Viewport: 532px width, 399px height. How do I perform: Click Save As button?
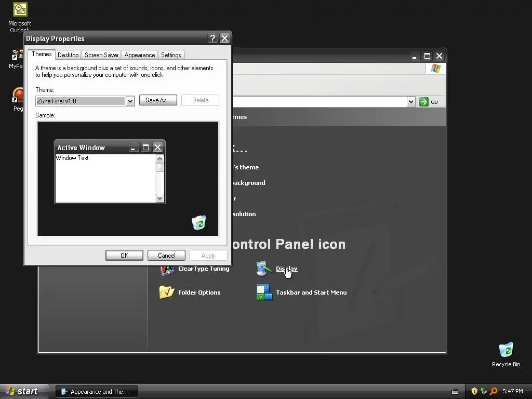158,100
